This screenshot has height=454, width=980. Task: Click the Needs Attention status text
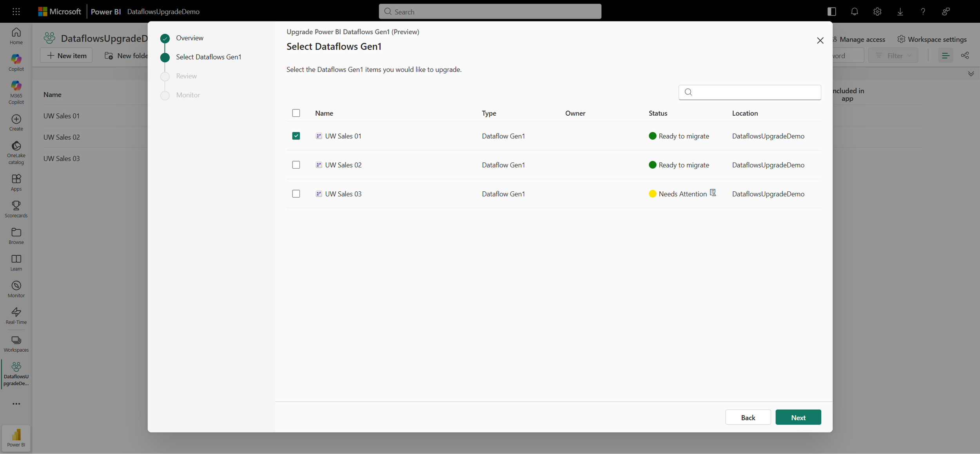pyautogui.click(x=682, y=194)
